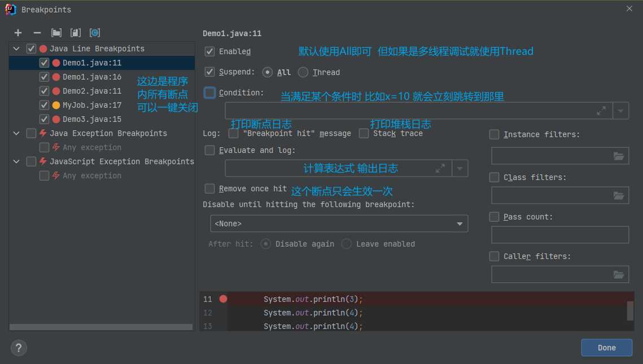Image resolution: width=643 pixels, height=364 pixels.
Task: Enable the Condition checkbox
Action: click(209, 93)
